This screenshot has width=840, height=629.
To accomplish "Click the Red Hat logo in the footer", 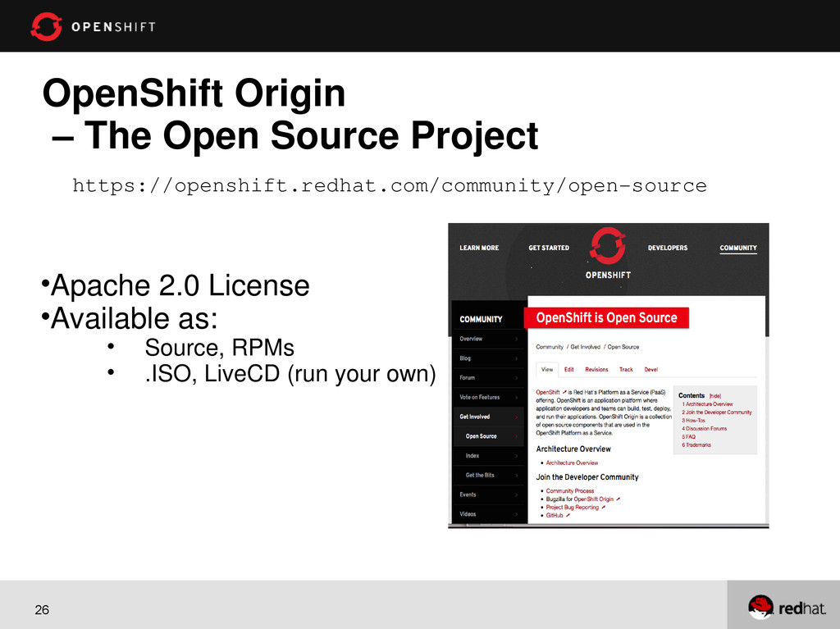I will [x=787, y=608].
